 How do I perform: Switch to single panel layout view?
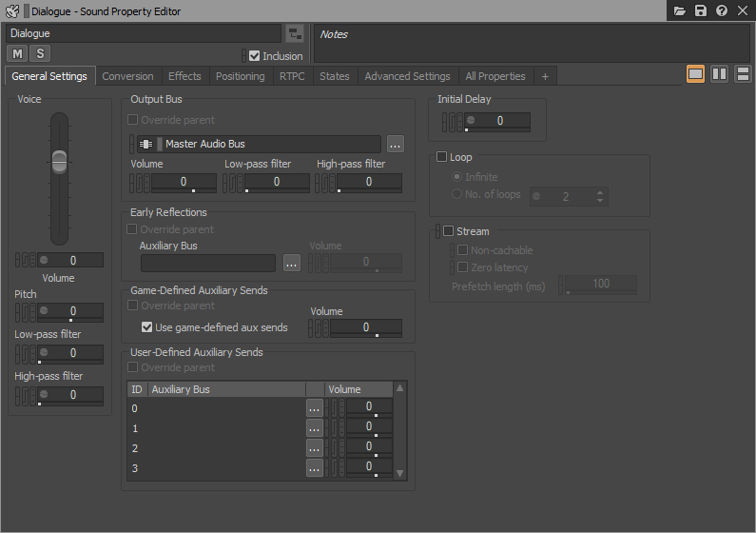(x=695, y=74)
